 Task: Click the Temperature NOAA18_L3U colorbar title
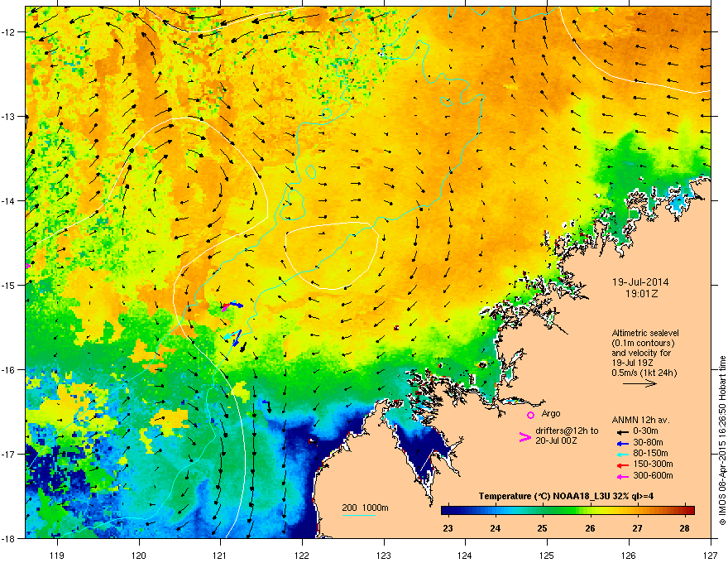pyautogui.click(x=567, y=496)
